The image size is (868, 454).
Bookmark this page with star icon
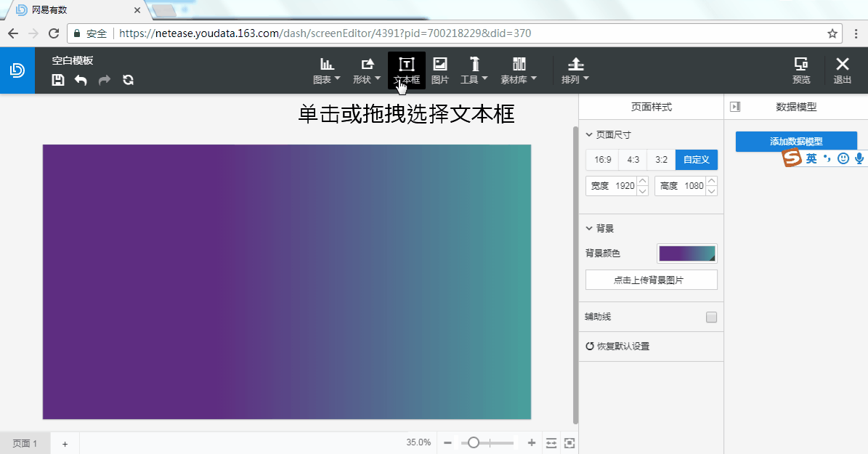(x=832, y=33)
